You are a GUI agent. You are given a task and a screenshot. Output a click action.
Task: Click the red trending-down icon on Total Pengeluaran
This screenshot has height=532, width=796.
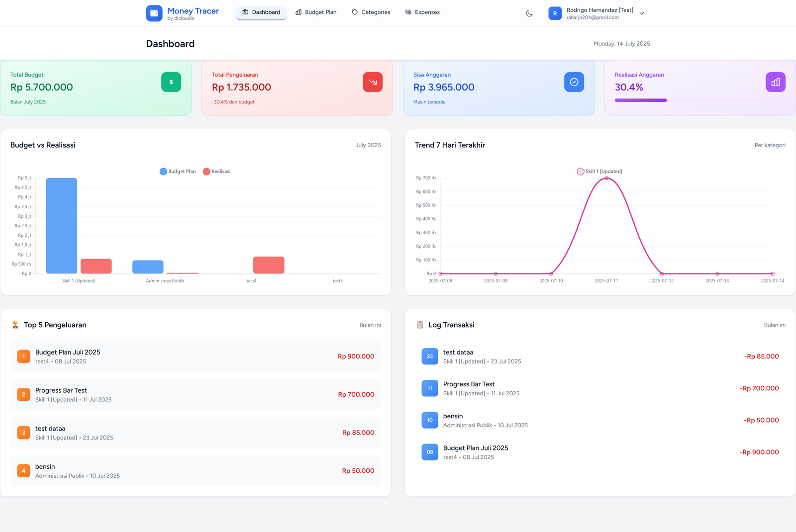click(x=373, y=82)
